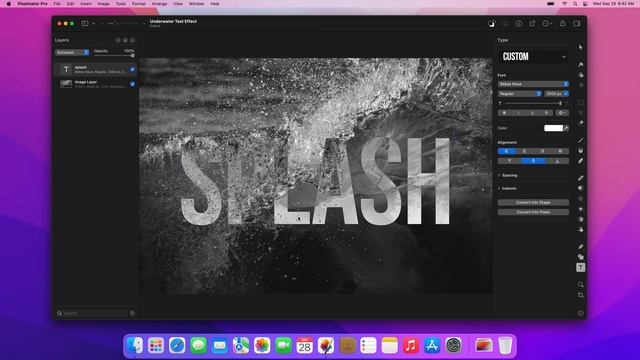Open the Bebas Neue font family dropdown
The width and height of the screenshot is (640, 360).
point(533,84)
